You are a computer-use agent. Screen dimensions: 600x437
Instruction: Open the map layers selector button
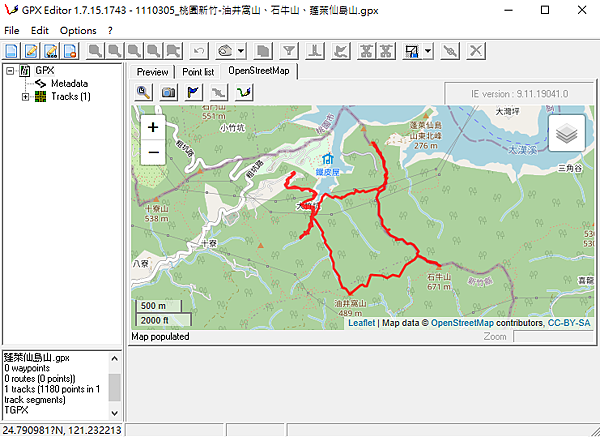566,133
